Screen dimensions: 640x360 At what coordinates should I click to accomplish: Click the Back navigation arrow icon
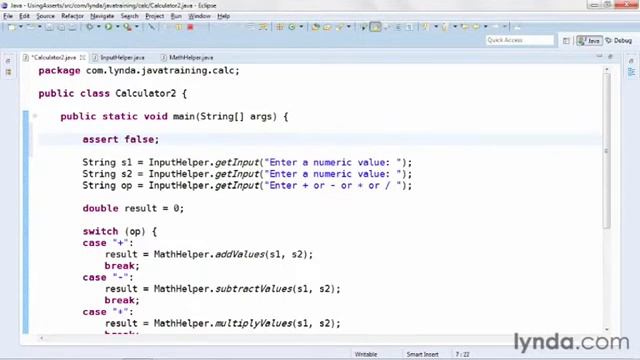click(x=476, y=27)
